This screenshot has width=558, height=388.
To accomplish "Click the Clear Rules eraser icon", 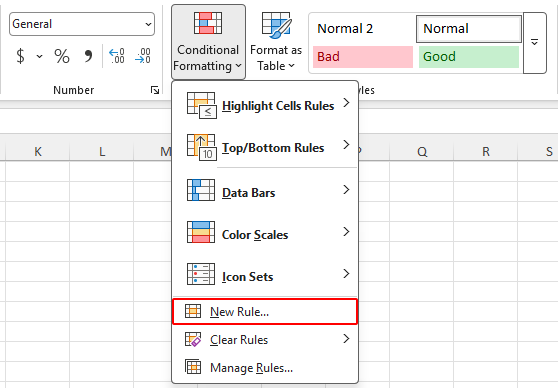I will [193, 339].
